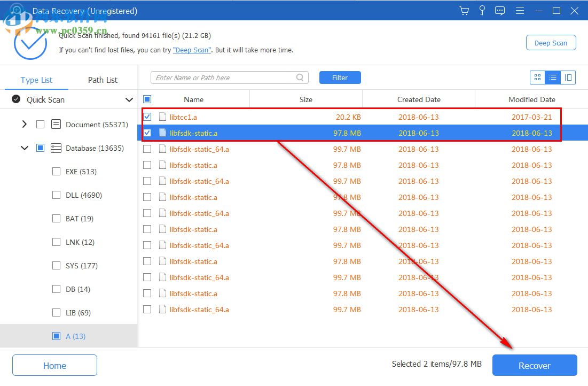The height and width of the screenshot is (386, 588).
Task: Open the feedback chat icon
Action: tap(500, 11)
